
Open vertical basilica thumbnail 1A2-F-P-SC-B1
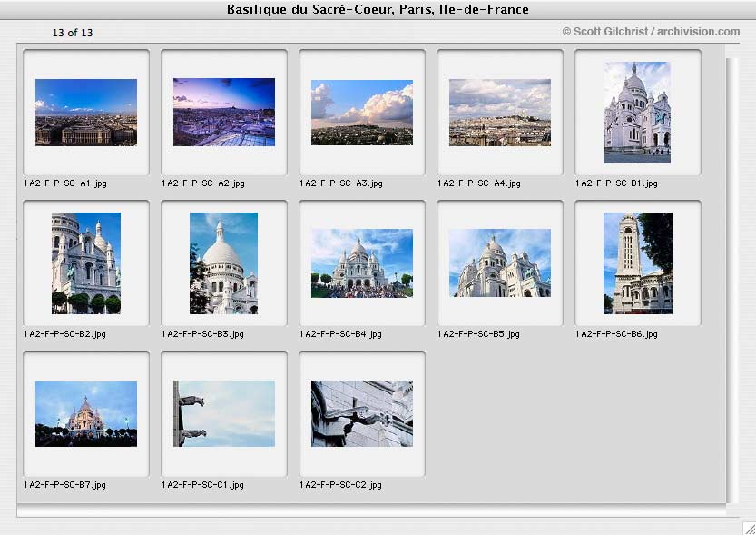[x=637, y=113]
